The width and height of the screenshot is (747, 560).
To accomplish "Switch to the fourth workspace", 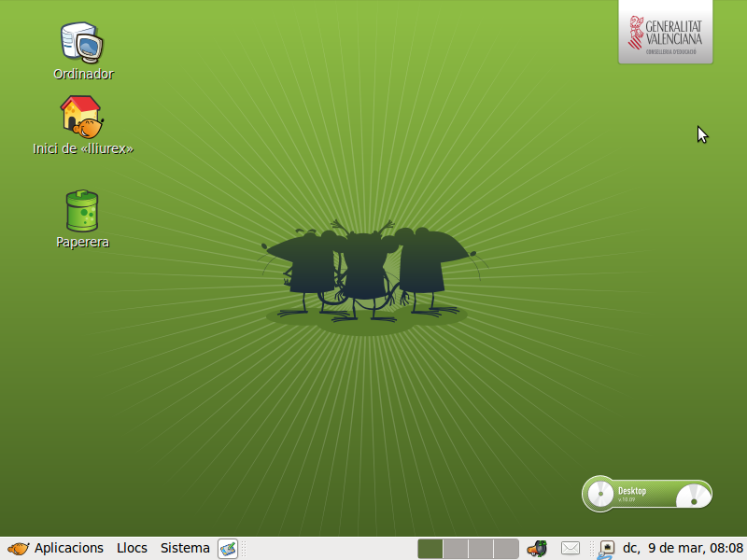I will pyautogui.click(x=506, y=549).
